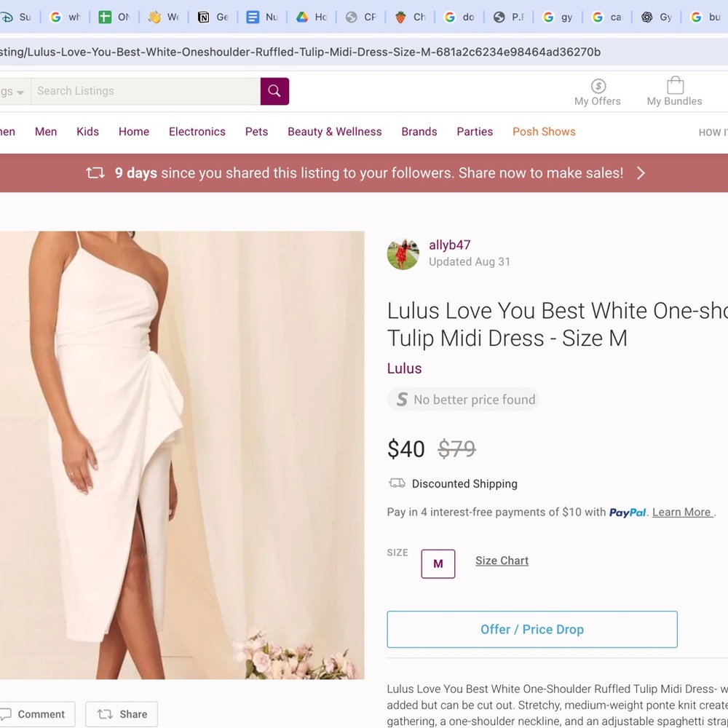Select size M option
Screen dimensions: 728x728
point(438,563)
